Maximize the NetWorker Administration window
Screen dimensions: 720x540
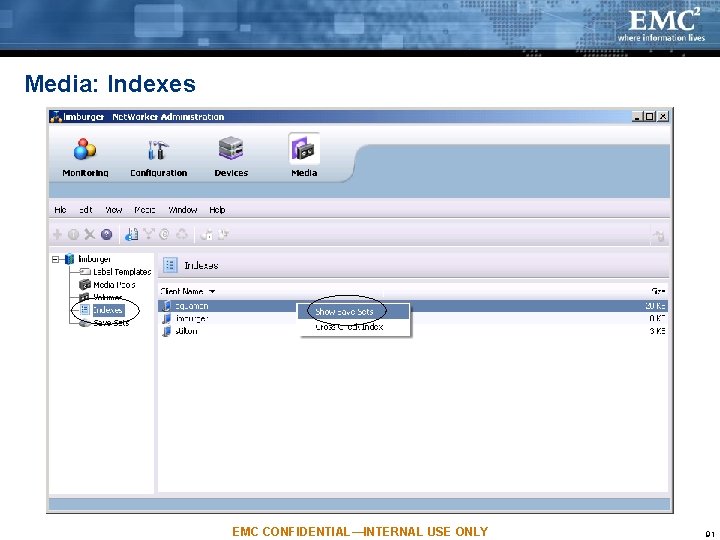(649, 117)
